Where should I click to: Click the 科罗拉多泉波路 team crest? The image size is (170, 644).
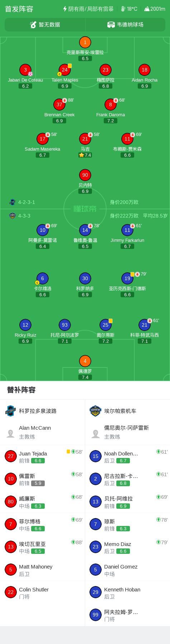[11, 411]
